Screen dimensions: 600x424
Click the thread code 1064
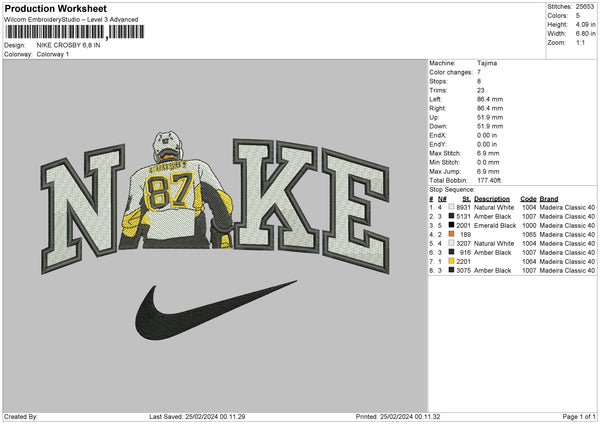pos(529,261)
